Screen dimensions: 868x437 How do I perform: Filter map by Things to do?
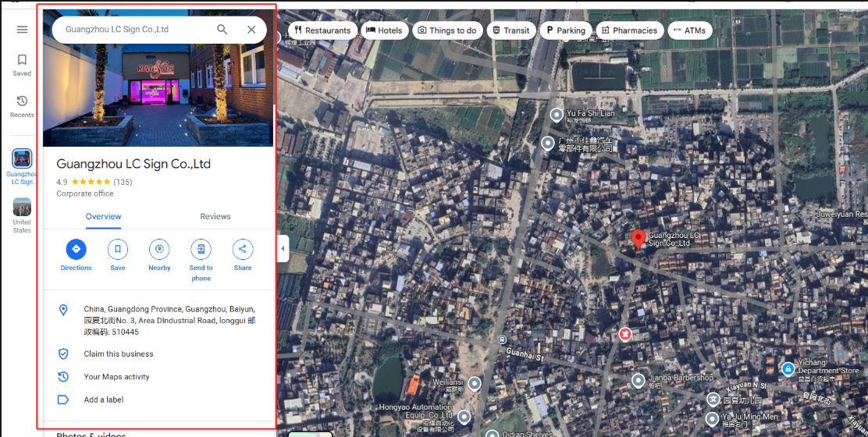coord(447,30)
